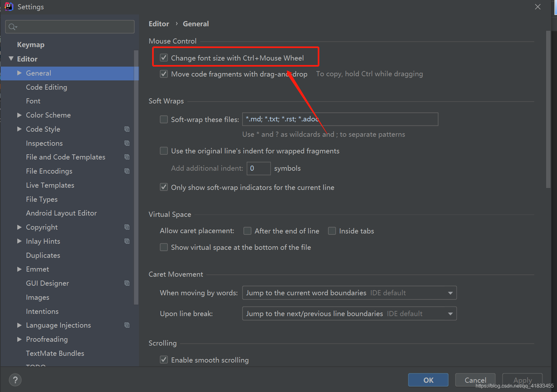Enable Show virtual space at bottom of file
Viewport: 557px width, 392px height.
164,247
